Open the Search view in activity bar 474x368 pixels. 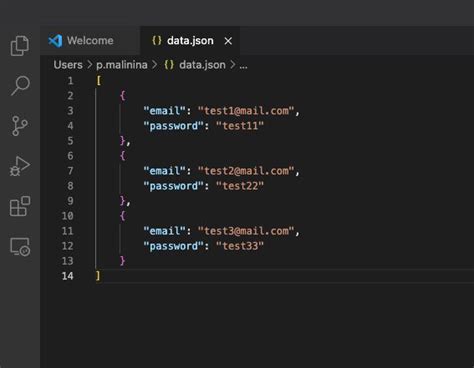point(20,86)
